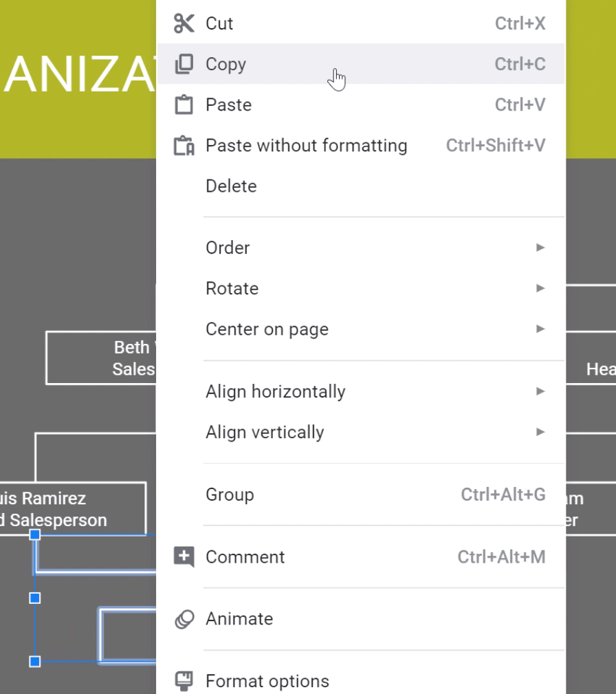Image resolution: width=616 pixels, height=694 pixels.
Task: Expand the Order submenu arrow
Action: (540, 247)
